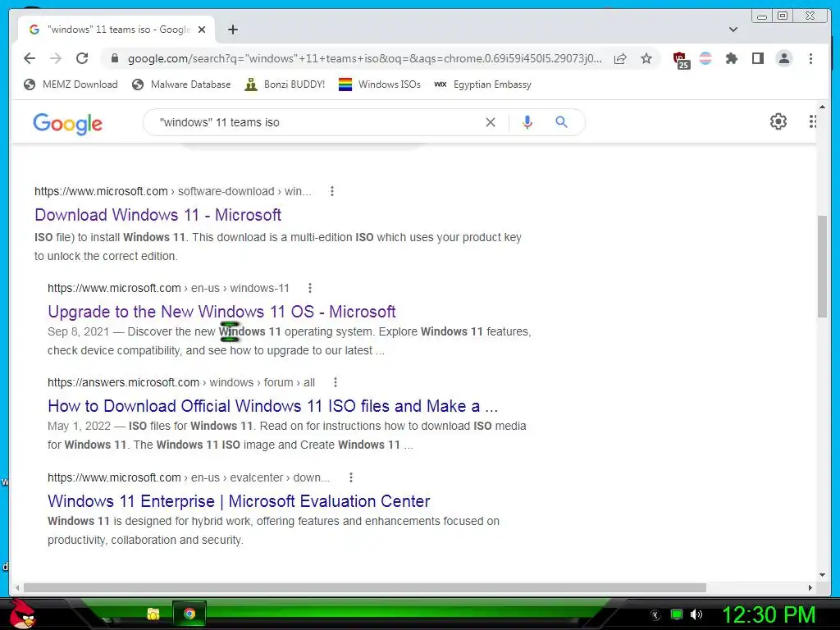Open options for the en-us windows-11 result

[x=309, y=288]
